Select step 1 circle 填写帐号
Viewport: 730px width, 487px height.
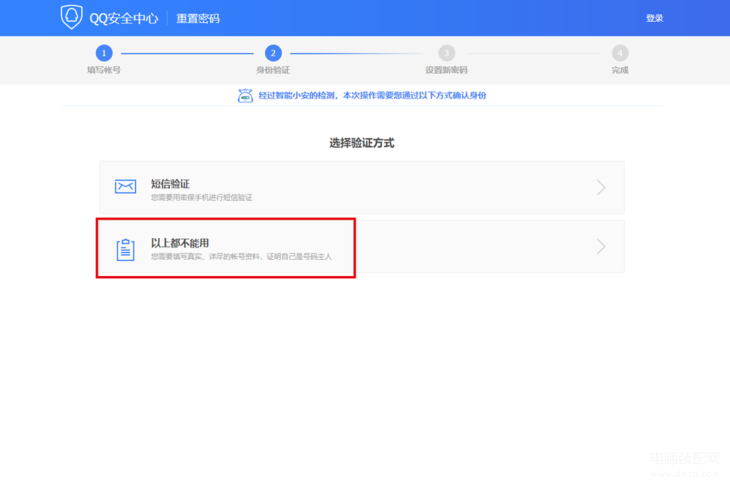pyautogui.click(x=104, y=53)
